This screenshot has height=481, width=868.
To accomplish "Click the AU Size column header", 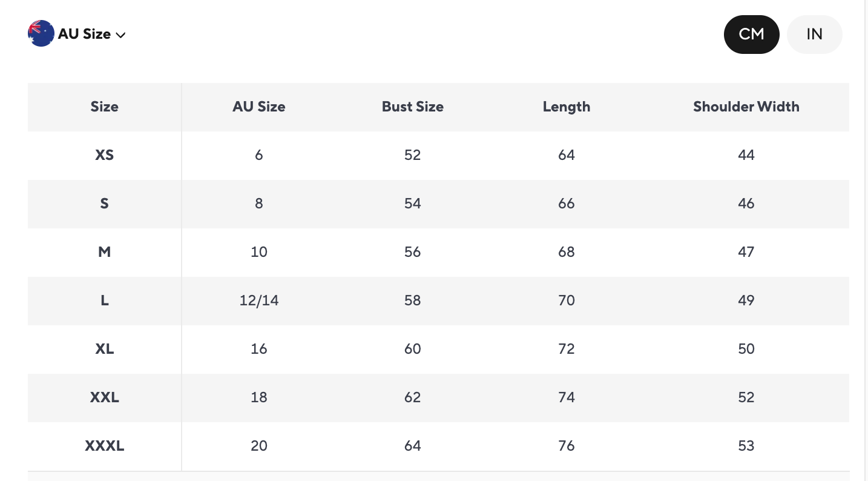I will click(258, 107).
